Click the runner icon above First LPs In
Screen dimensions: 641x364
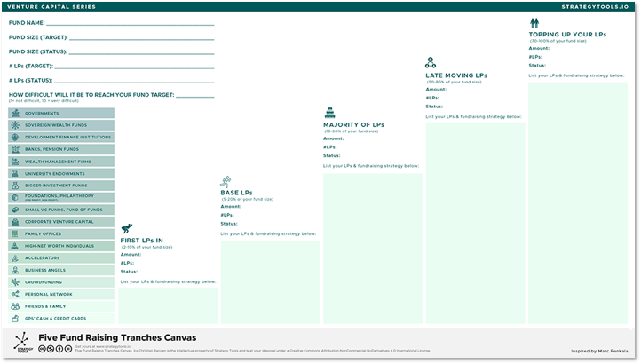click(x=126, y=229)
